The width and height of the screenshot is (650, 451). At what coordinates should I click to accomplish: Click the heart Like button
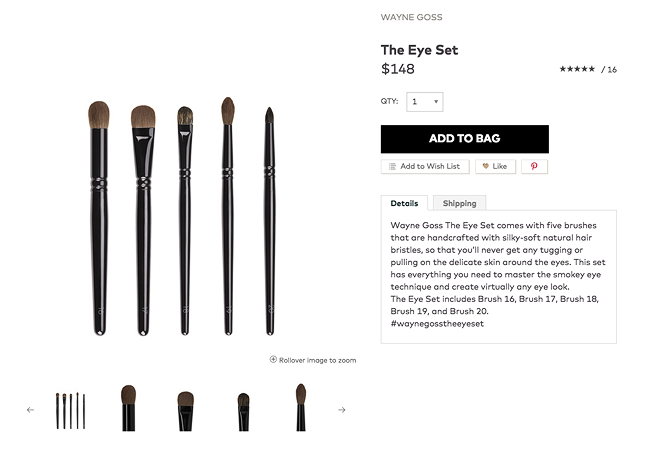pos(495,166)
